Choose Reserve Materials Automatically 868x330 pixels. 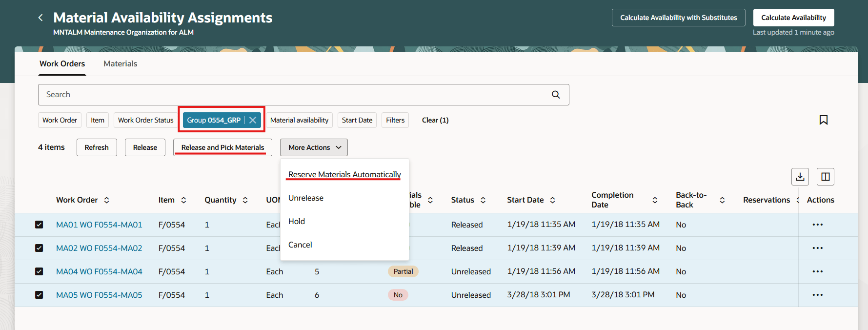click(x=344, y=174)
